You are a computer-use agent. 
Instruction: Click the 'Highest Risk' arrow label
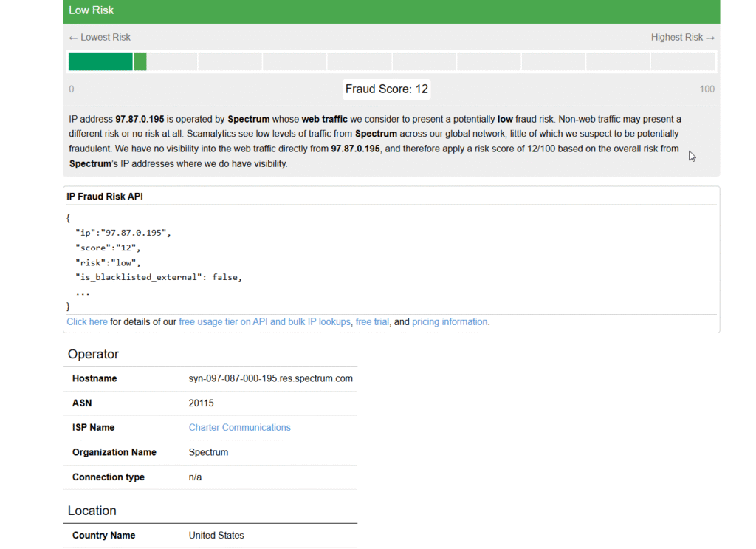tap(682, 38)
